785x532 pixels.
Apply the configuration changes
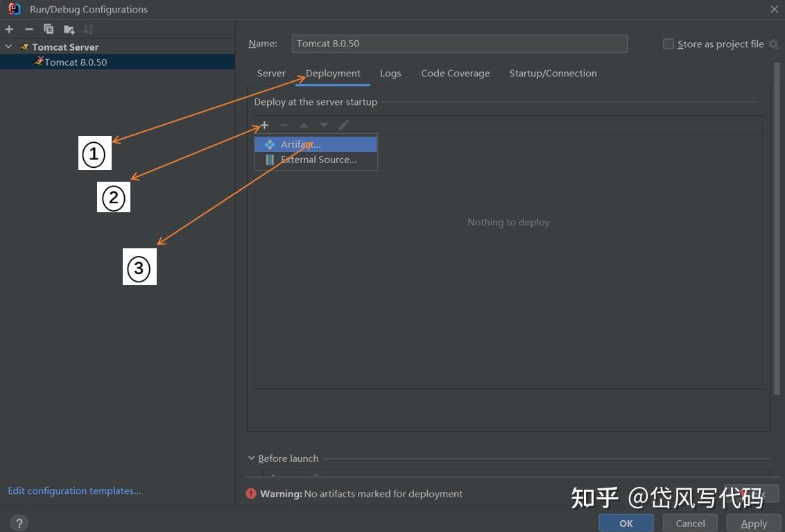tap(753, 523)
